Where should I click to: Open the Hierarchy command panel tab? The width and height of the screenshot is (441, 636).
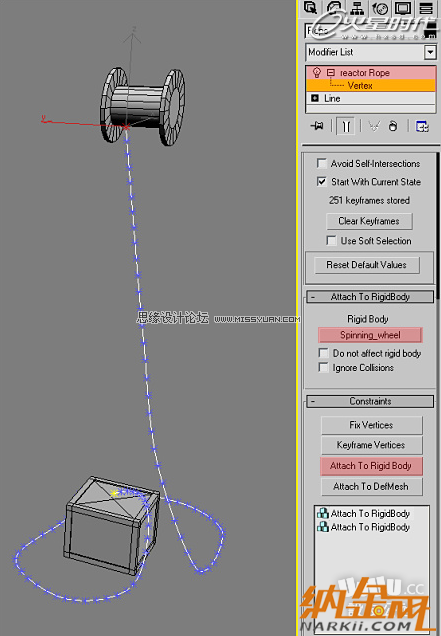(357, 8)
